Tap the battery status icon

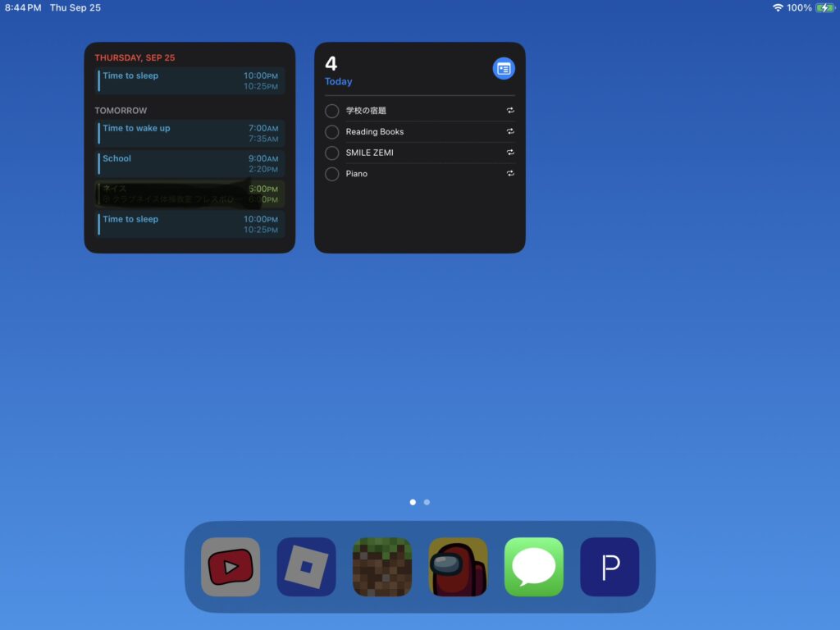(824, 8)
